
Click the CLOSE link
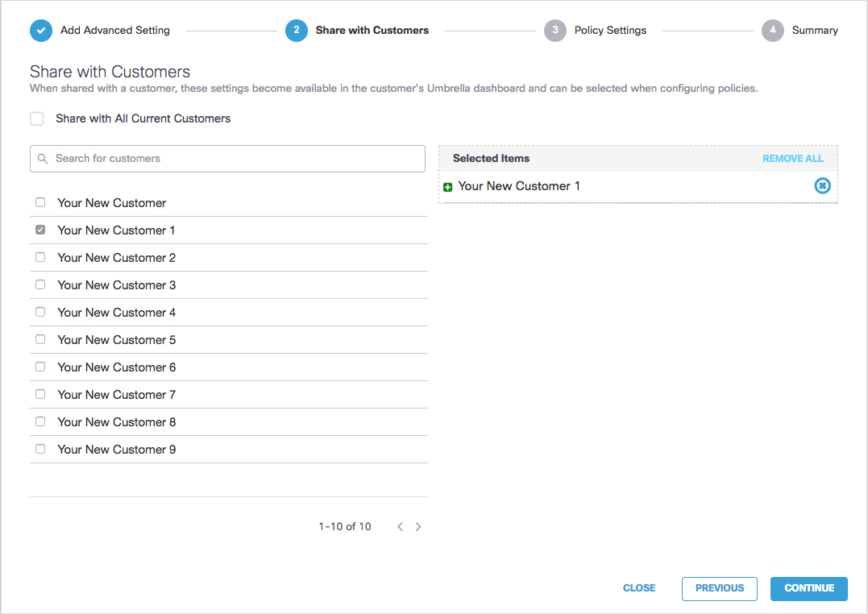pyautogui.click(x=638, y=588)
